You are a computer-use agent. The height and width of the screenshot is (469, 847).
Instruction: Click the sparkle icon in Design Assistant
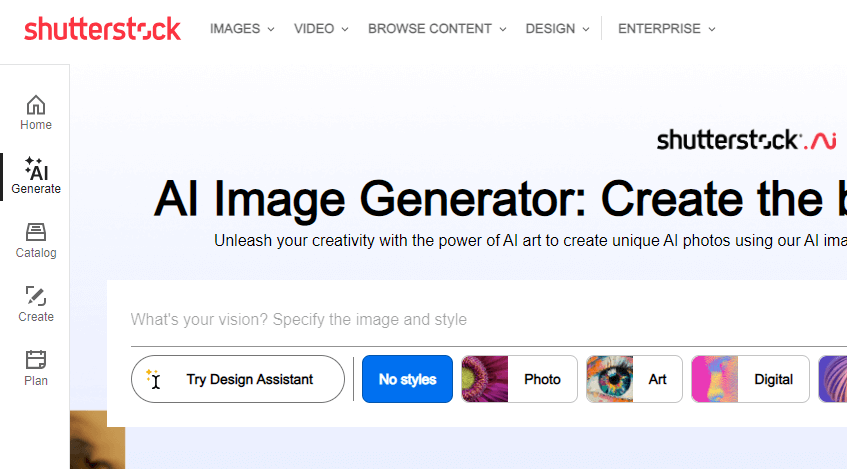(x=153, y=379)
